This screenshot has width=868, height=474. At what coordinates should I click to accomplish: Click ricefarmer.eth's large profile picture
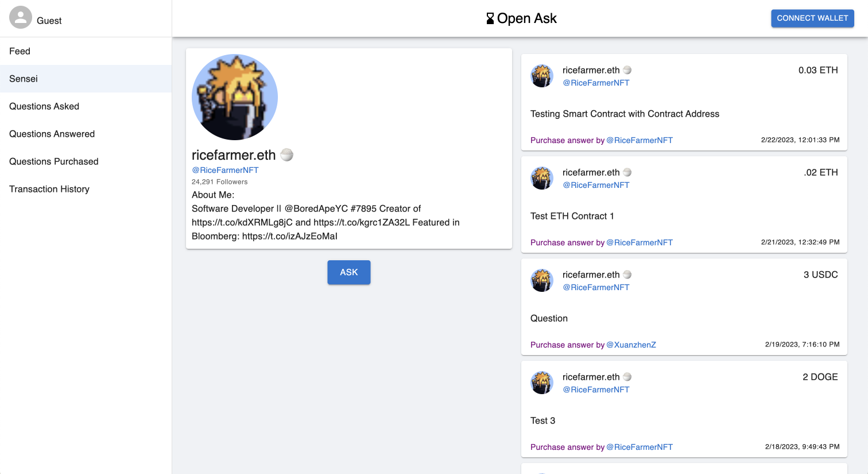235,97
